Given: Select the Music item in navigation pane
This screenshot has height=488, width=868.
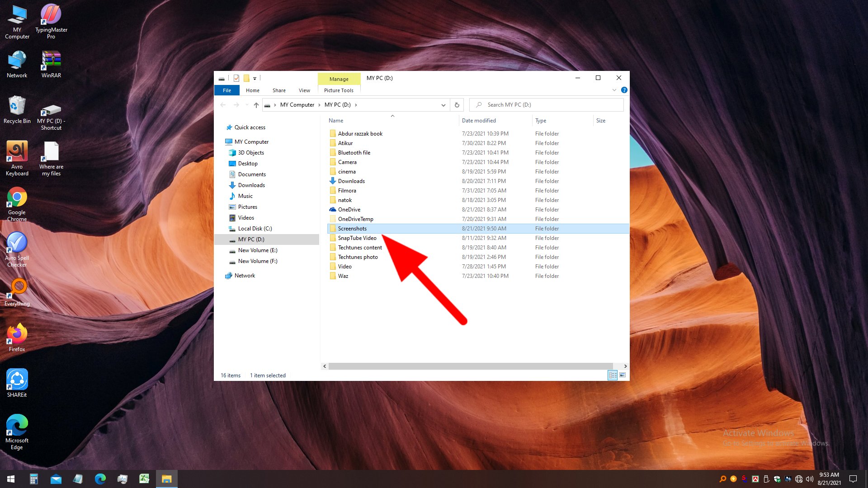Looking at the screenshot, I should [x=245, y=196].
